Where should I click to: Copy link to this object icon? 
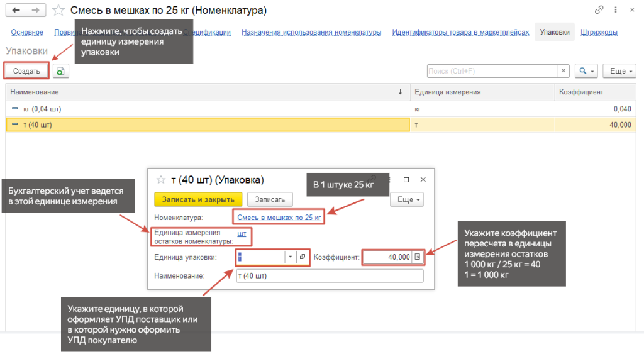(x=599, y=10)
